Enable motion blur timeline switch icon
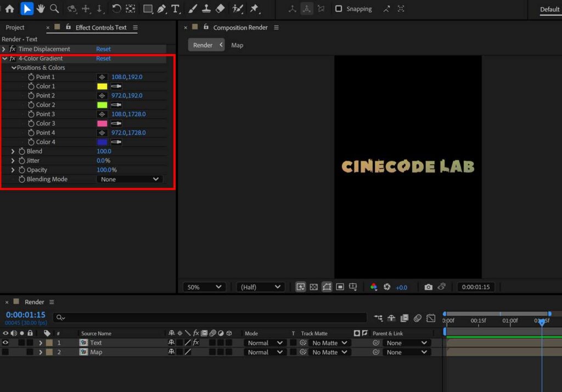Screen dimensions: 562x392 tap(418, 318)
